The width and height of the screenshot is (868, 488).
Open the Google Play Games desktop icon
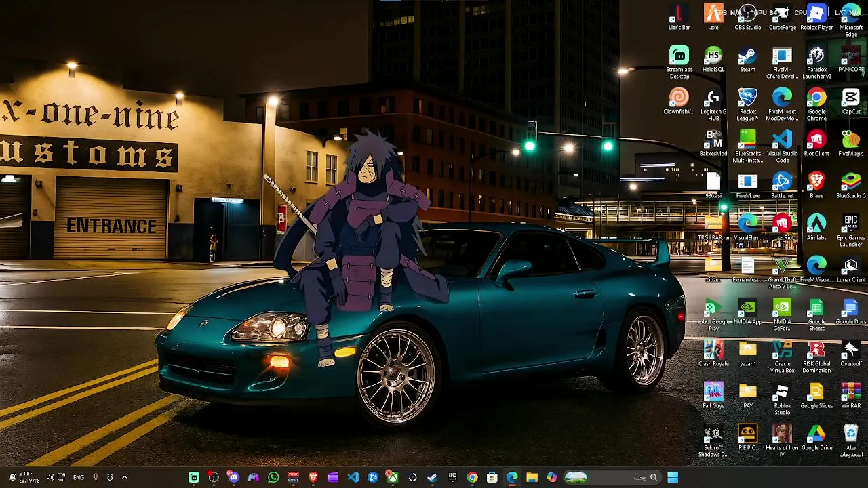(x=713, y=315)
